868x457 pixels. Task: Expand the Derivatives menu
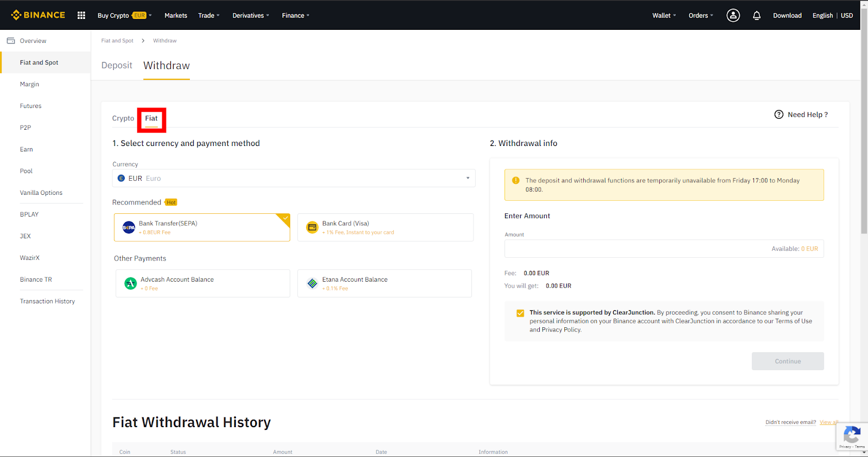pyautogui.click(x=251, y=15)
